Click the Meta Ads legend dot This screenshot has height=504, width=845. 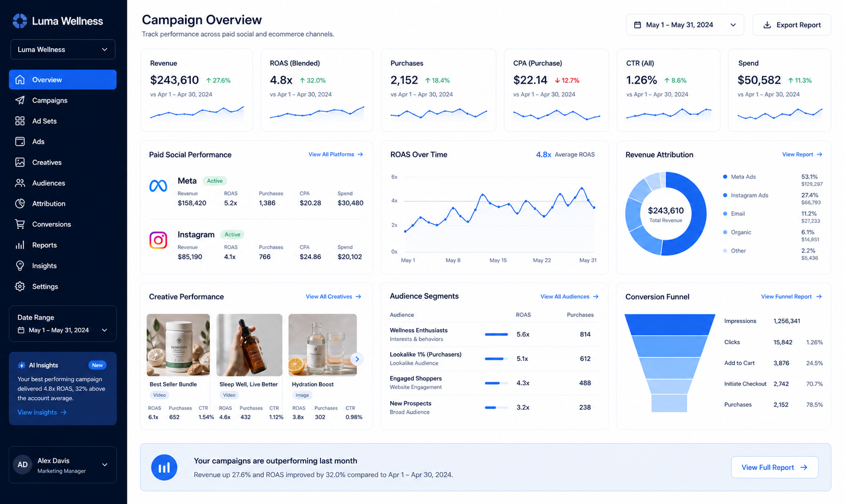725,177
